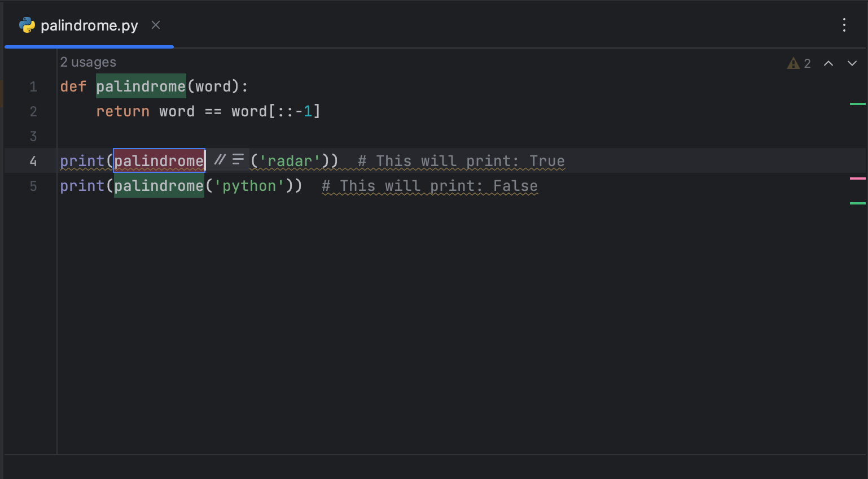
Task: Click the comment 'This will print: False'
Action: 429,186
